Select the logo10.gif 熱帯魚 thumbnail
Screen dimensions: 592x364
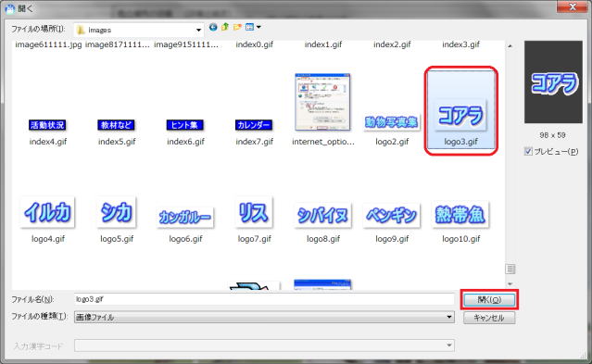[x=460, y=215]
